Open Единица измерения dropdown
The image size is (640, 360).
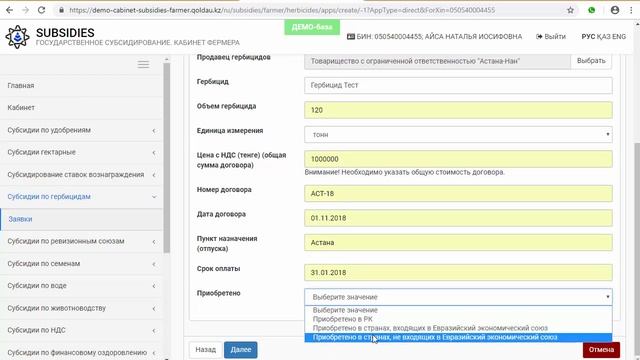click(x=458, y=134)
